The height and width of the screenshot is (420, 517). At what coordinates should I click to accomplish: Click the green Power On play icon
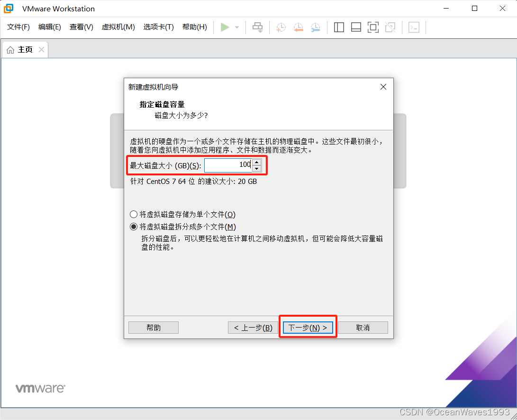tap(225, 27)
